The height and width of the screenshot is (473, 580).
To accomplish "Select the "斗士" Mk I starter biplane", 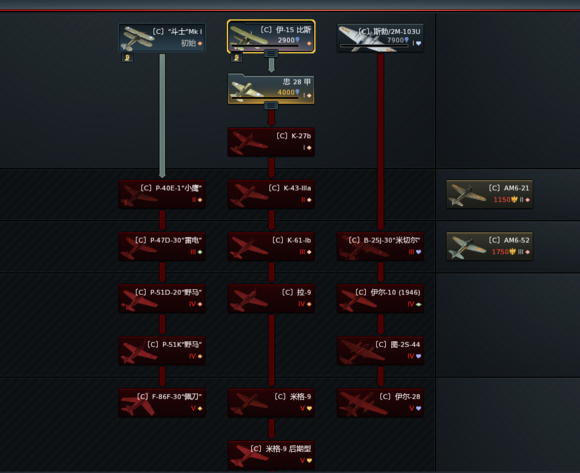I will pyautogui.click(x=162, y=38).
